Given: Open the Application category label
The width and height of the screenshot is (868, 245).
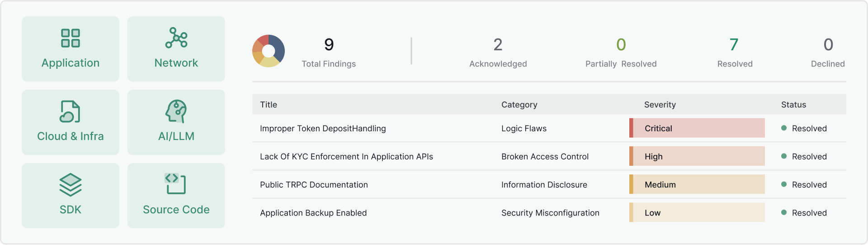Looking at the screenshot, I should pos(71,63).
